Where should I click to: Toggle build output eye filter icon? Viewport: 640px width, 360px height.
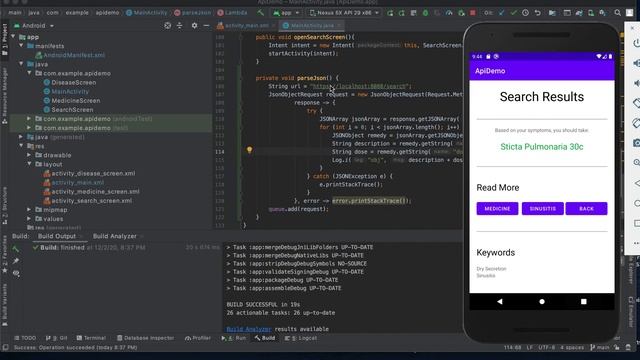(16, 273)
